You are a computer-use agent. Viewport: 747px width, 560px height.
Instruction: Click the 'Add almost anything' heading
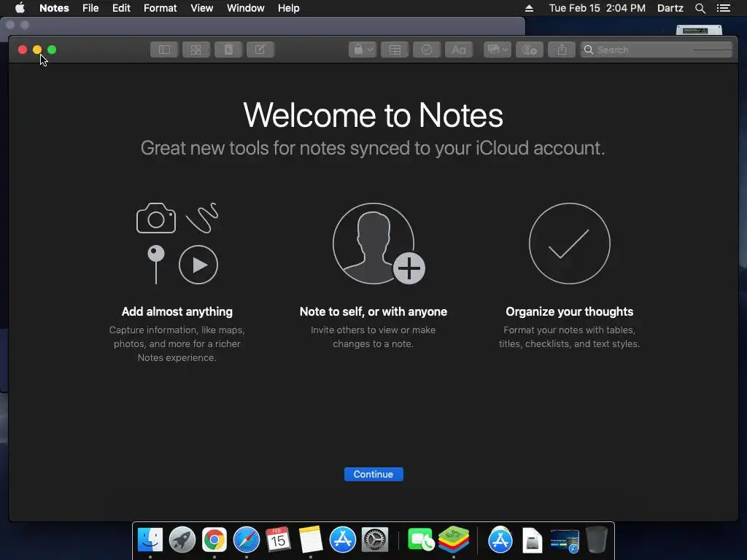tap(177, 311)
